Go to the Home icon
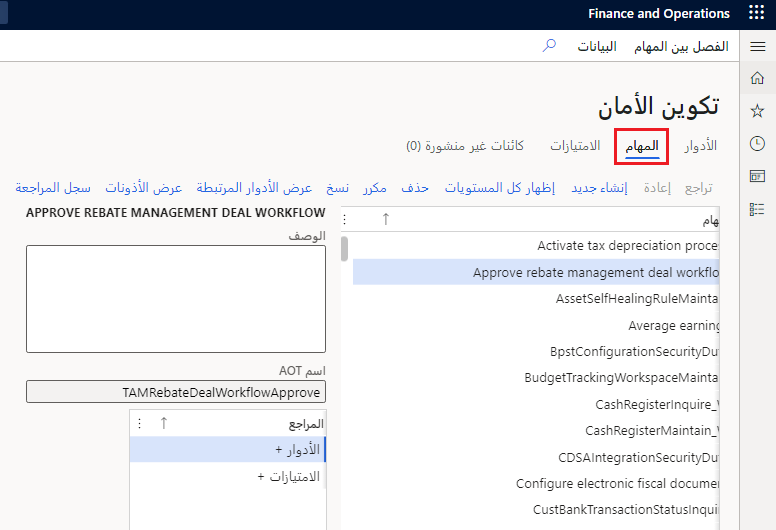 (x=757, y=78)
